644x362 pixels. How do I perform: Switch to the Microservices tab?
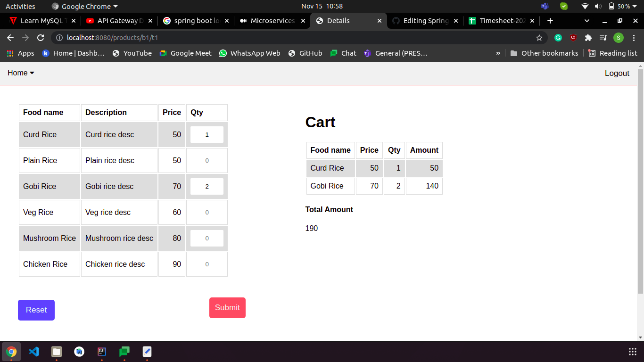click(272, 21)
